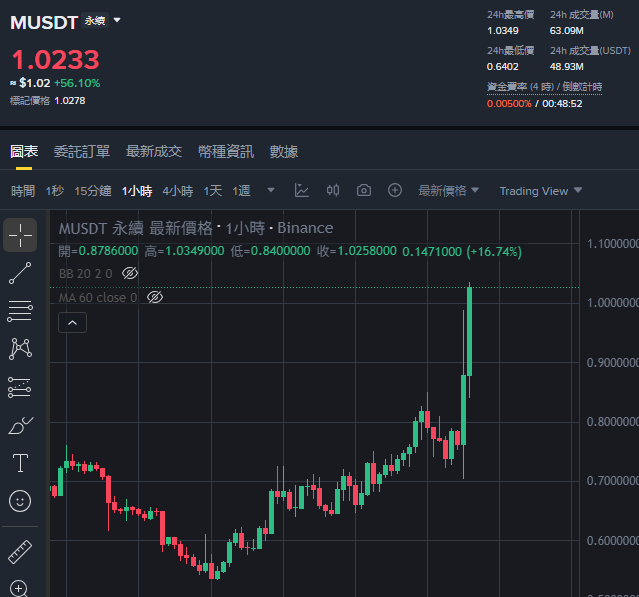Click the chart title MUSDT 永續 最新價格

[x=136, y=228]
